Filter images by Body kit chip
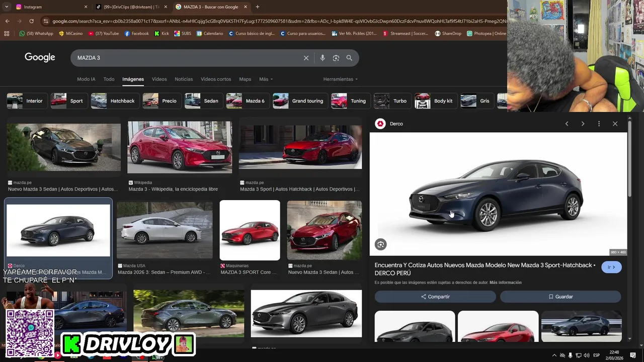 435,101
